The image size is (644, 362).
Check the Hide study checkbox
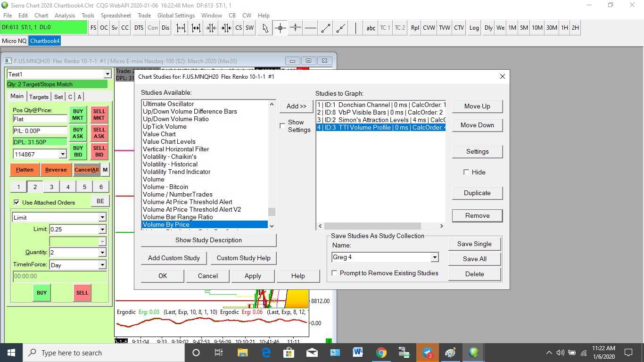(x=466, y=172)
